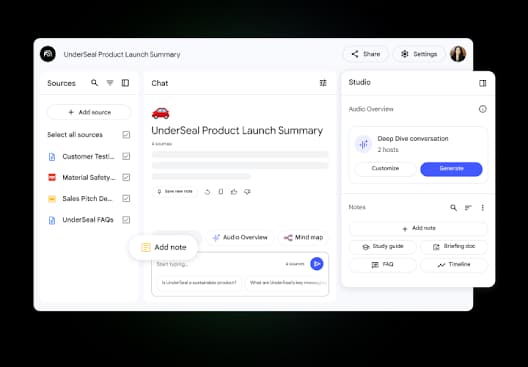This screenshot has width=528, height=367.
Task: Click the floating Add note chip
Action: coord(164,247)
